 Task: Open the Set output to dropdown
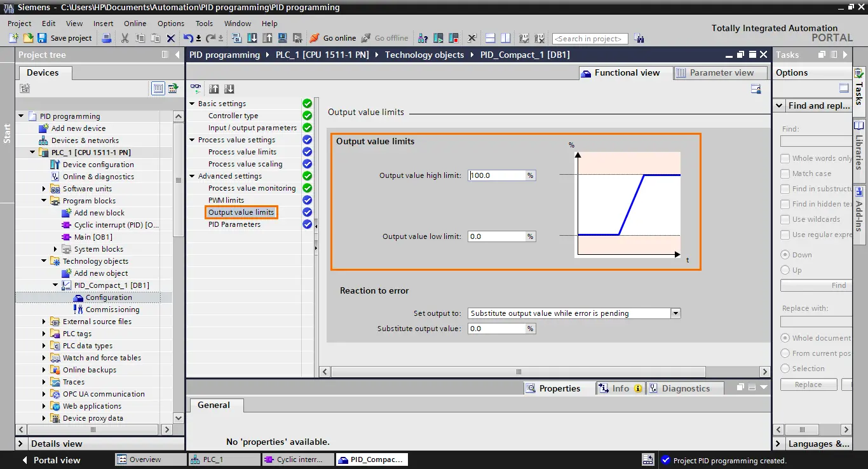(675, 313)
